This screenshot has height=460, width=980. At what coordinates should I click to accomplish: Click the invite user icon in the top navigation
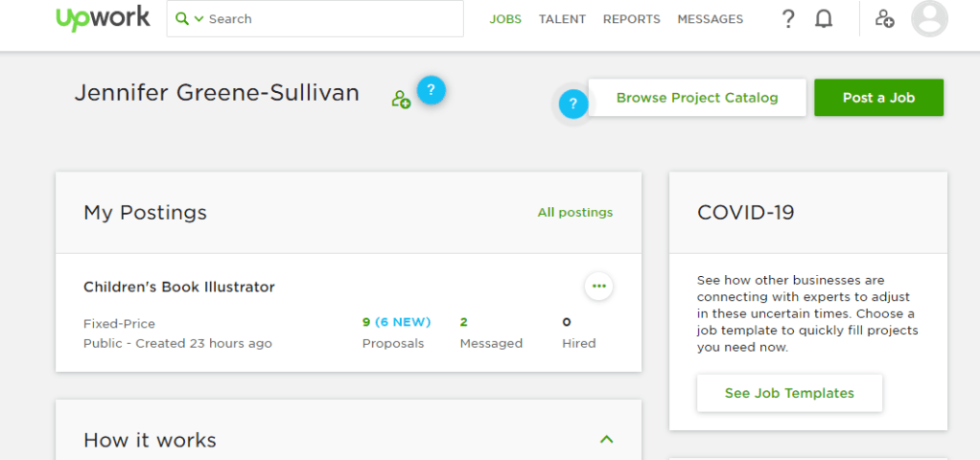[885, 19]
